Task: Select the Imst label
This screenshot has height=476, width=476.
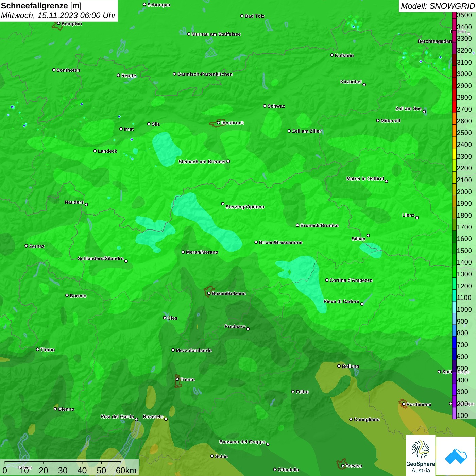Action: click(129, 129)
